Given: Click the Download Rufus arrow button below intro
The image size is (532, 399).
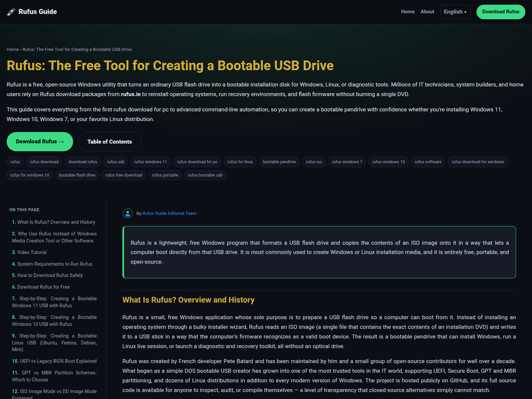Looking at the screenshot, I should pyautogui.click(x=40, y=142).
